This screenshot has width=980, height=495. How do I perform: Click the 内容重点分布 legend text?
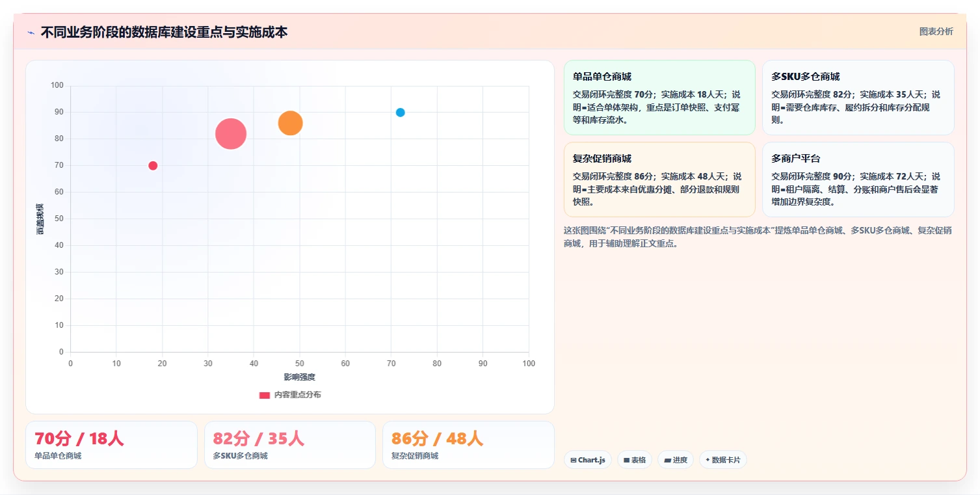[x=297, y=395]
